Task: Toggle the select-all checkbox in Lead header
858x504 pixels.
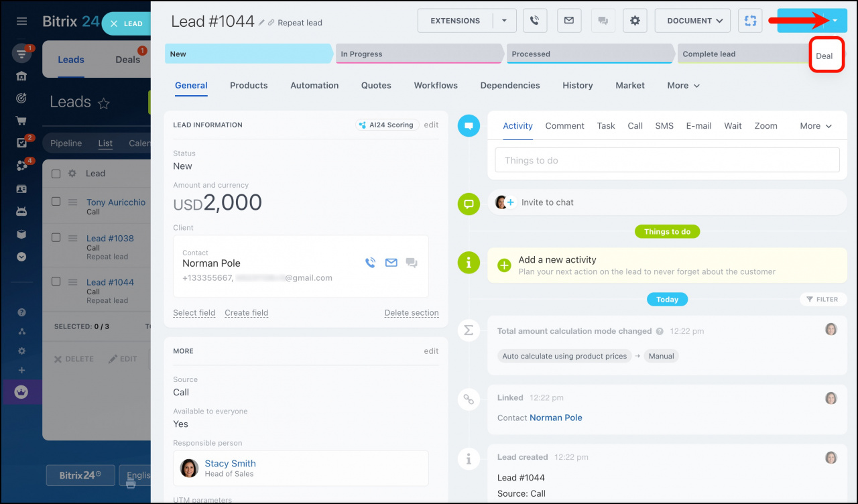Action: click(56, 174)
